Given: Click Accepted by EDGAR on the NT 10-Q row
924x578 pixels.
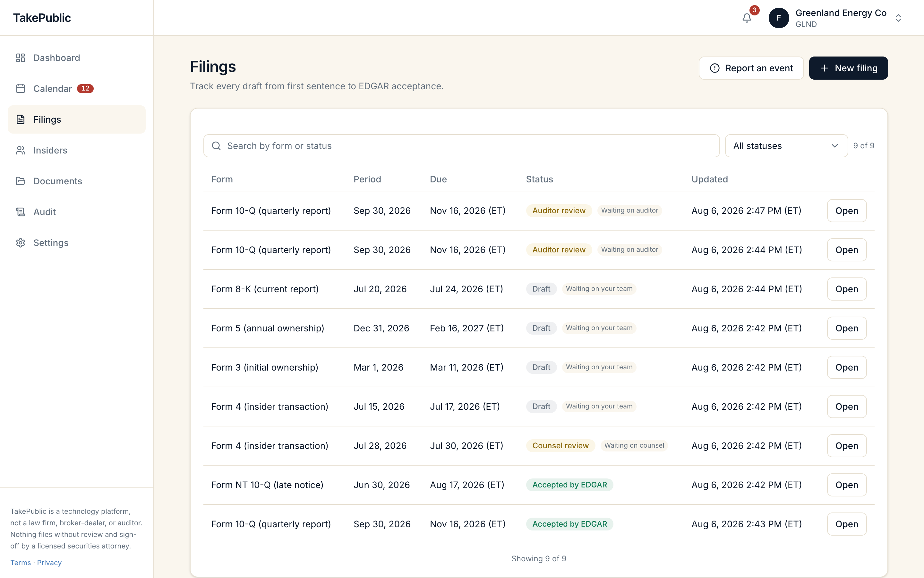Looking at the screenshot, I should coord(569,485).
